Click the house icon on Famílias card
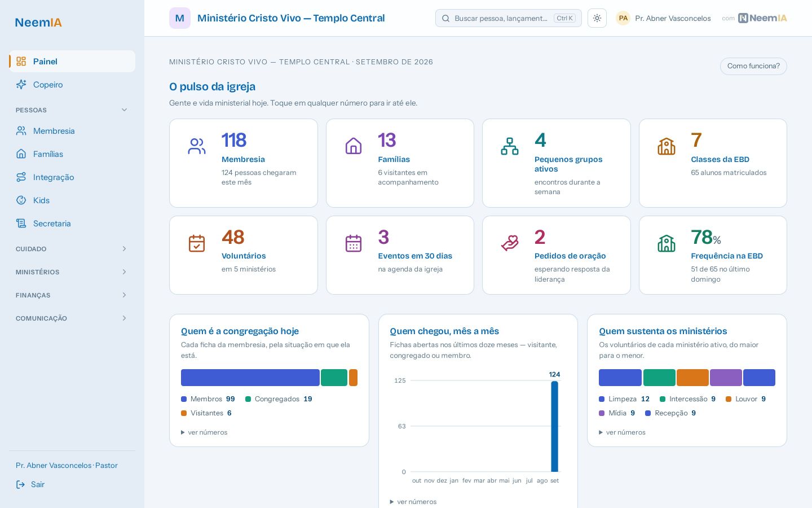This screenshot has height=508, width=812. pyautogui.click(x=354, y=146)
